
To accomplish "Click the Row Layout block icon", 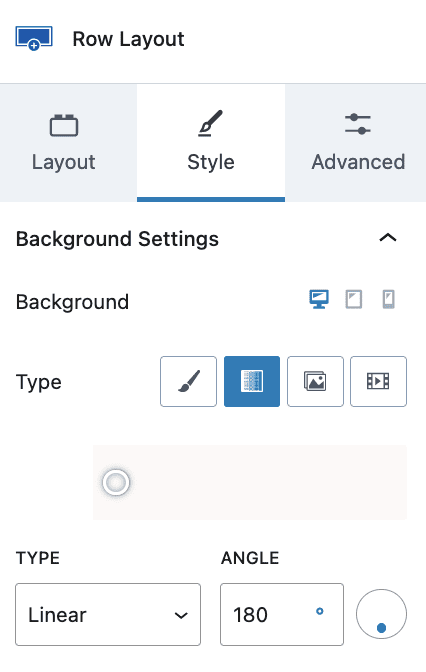I will tap(34, 39).
